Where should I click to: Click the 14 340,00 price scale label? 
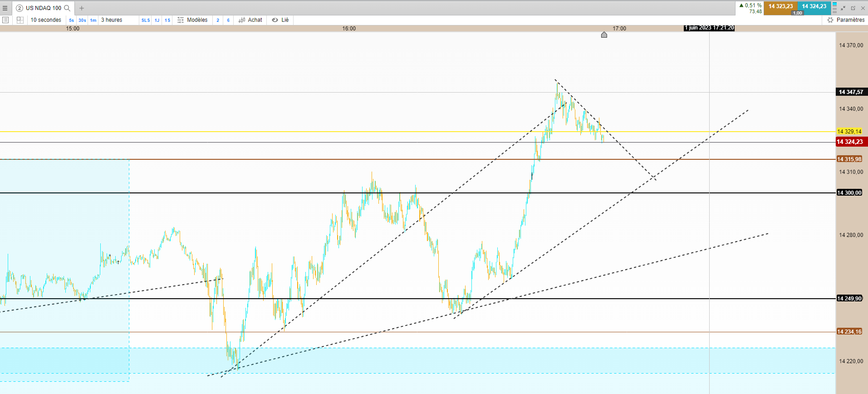[x=851, y=109]
